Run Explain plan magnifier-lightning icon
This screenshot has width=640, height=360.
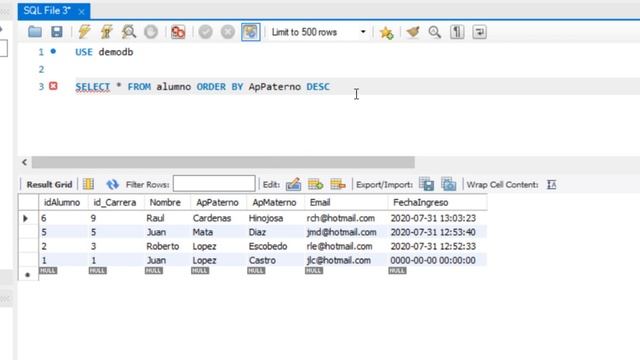(x=129, y=32)
